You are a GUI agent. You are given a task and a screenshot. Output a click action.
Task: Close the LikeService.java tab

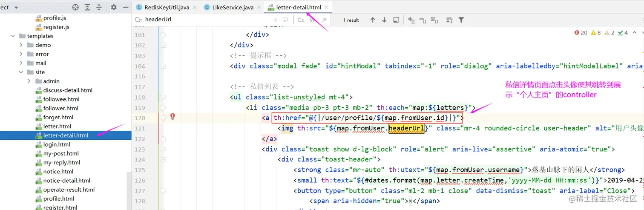259,7
